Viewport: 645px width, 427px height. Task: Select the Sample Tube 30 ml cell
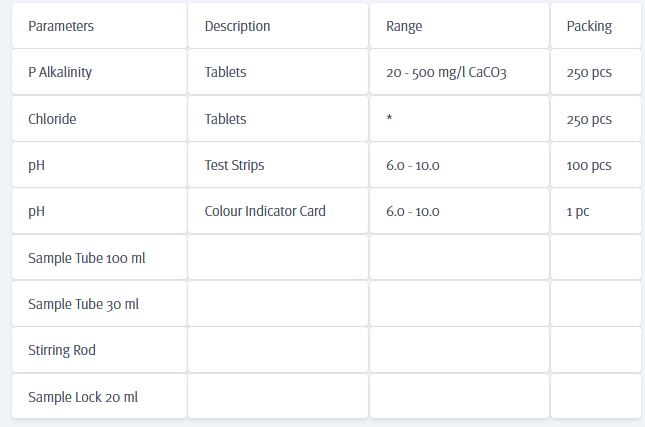84,304
